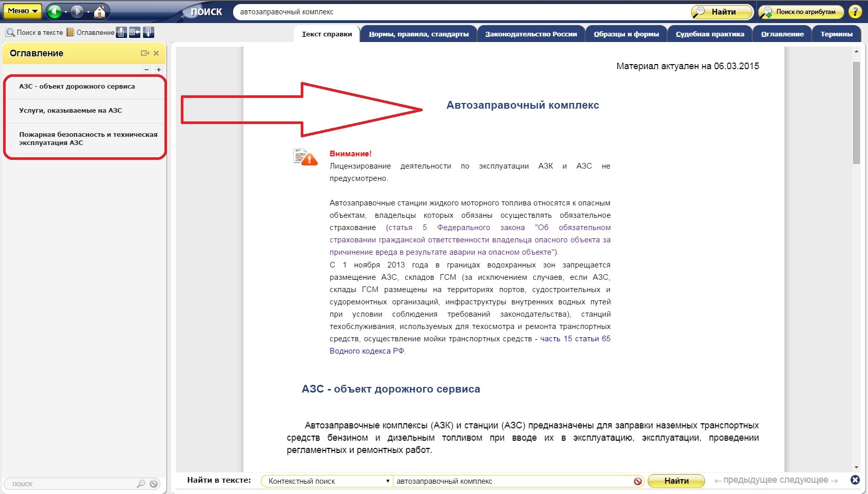Expand all contents with the plus button
868x494 pixels.
159,70
